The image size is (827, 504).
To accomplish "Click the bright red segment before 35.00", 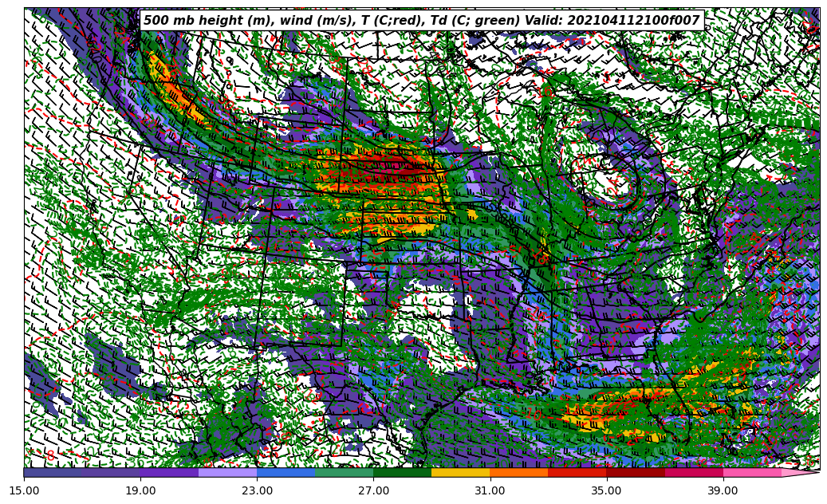I will click(577, 472).
